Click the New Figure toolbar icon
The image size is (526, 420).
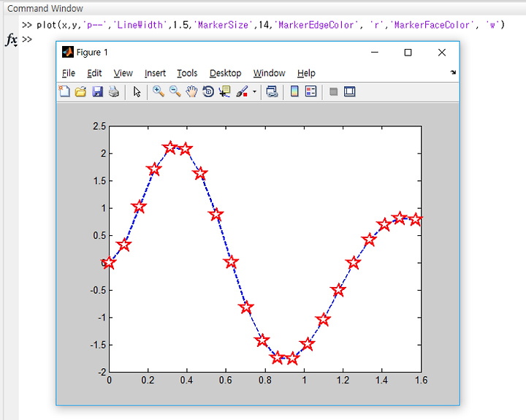pyautogui.click(x=64, y=91)
